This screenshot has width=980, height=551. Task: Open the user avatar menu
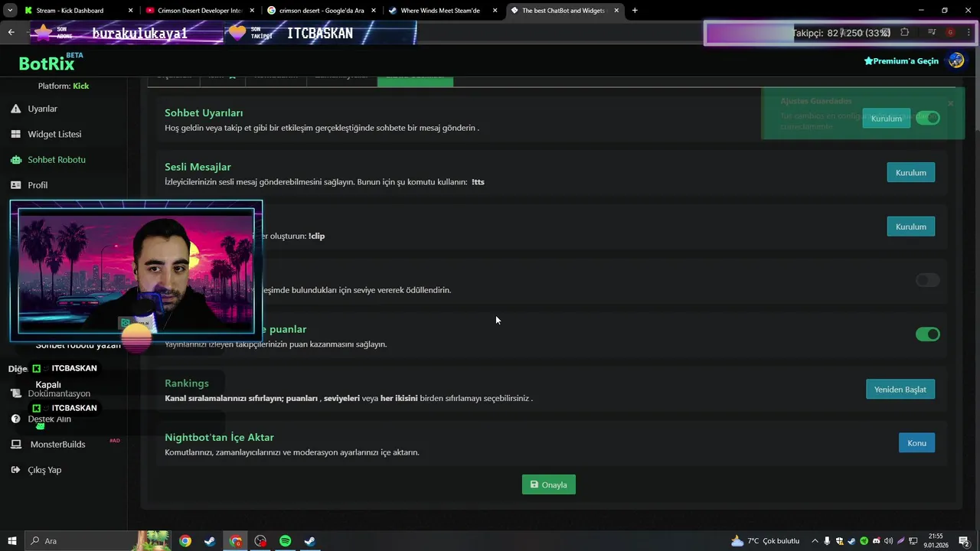[955, 61]
